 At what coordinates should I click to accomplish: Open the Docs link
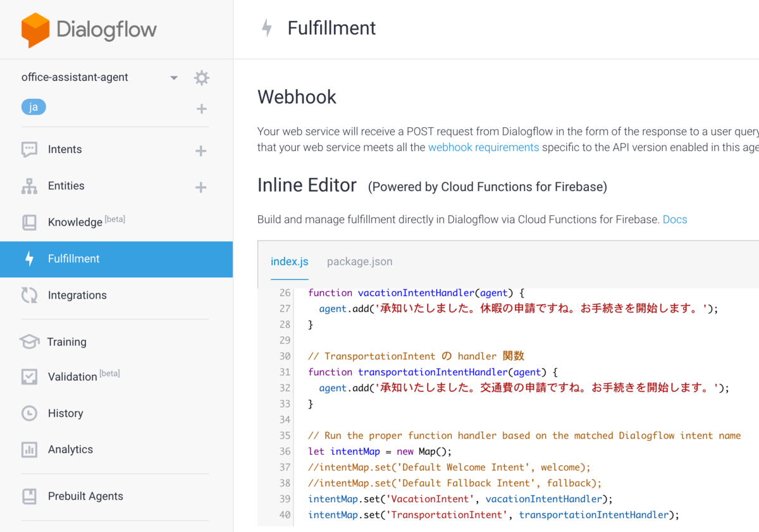(675, 220)
